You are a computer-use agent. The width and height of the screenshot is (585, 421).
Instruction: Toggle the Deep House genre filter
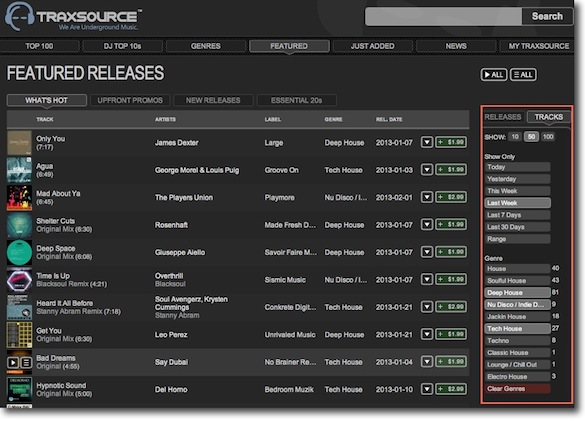coord(517,293)
